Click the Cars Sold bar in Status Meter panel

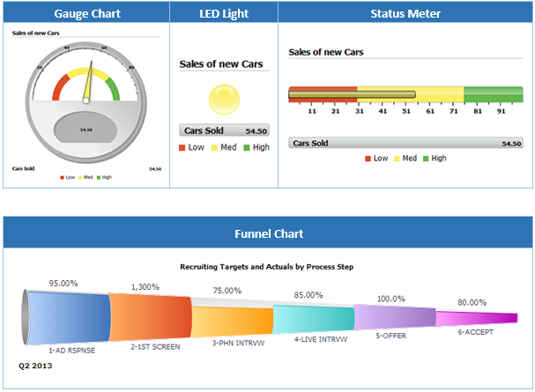pyautogui.click(x=406, y=143)
